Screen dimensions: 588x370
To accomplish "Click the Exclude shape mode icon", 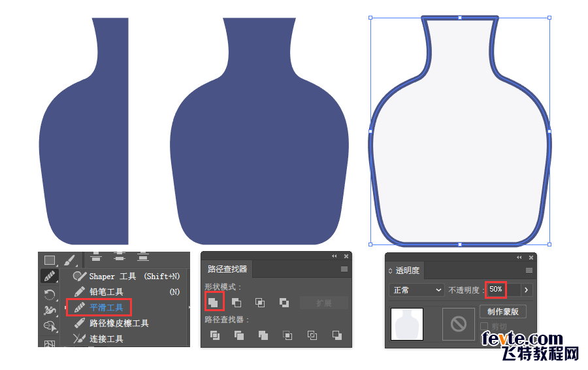I will coord(284,303).
